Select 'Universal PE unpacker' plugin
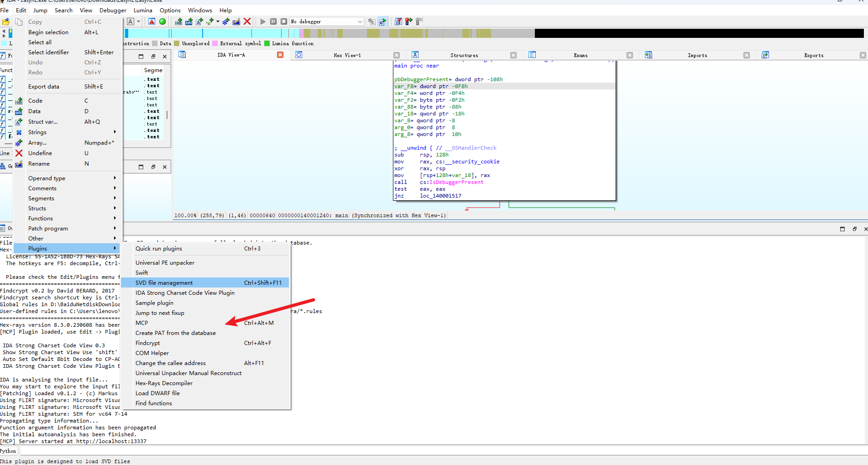The image size is (868, 465). (205, 263)
